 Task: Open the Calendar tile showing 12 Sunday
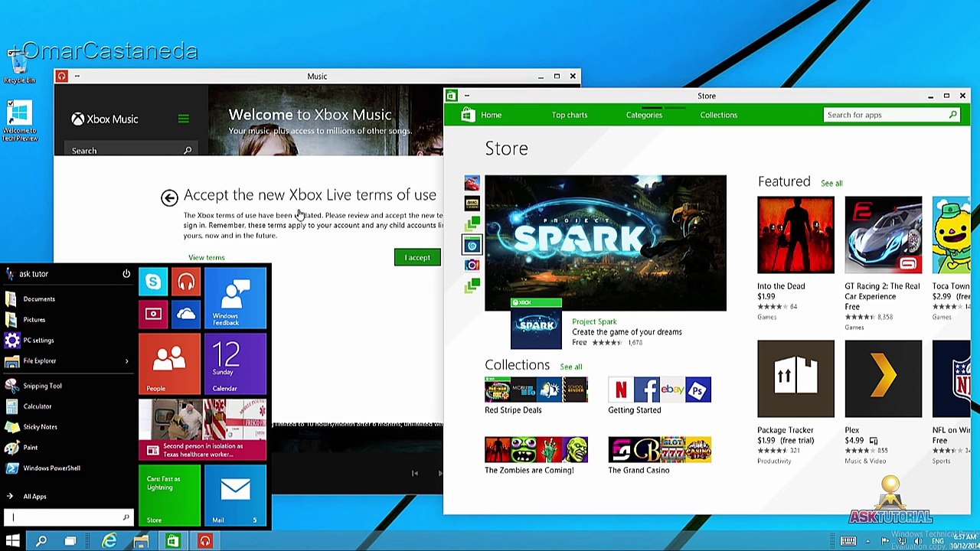click(235, 364)
